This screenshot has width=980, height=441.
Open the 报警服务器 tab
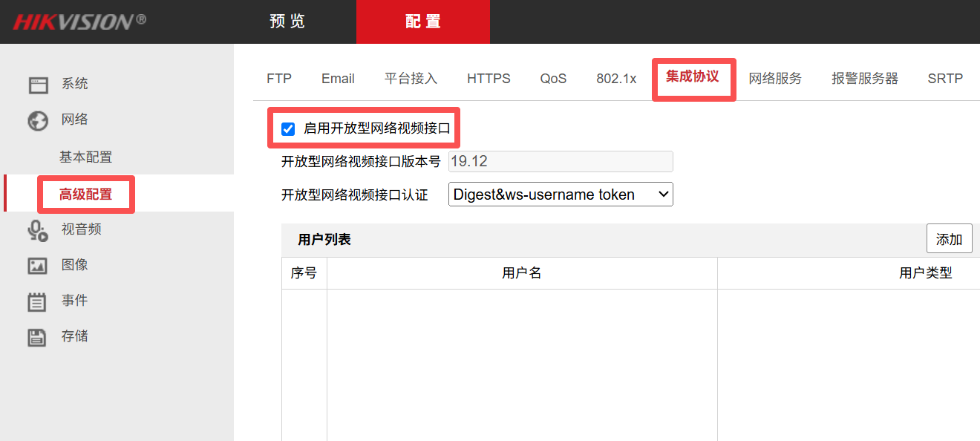coord(864,79)
